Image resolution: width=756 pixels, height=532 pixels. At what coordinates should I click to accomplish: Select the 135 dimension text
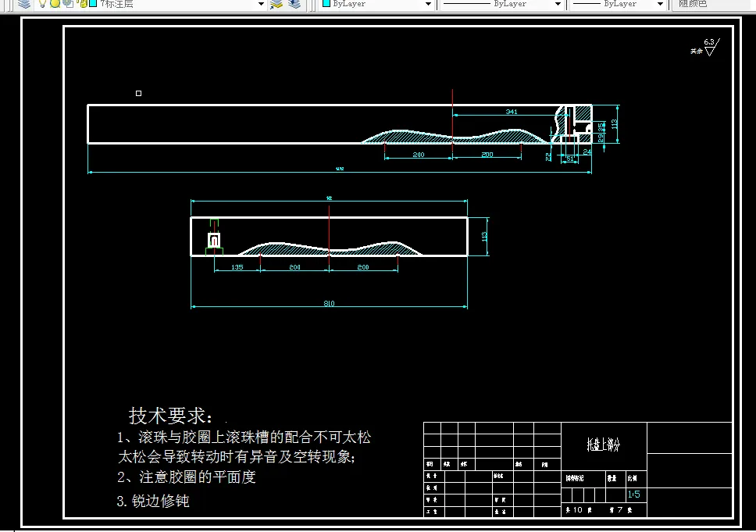click(237, 266)
